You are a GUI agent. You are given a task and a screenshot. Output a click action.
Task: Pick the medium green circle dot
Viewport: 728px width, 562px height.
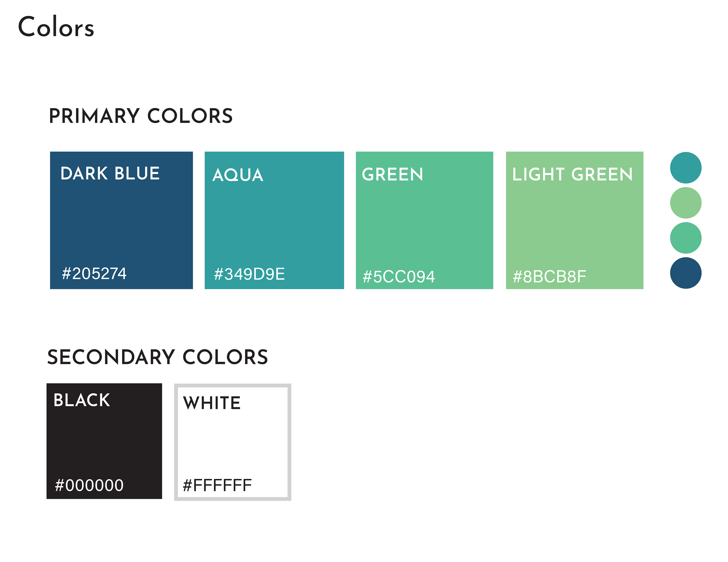click(x=685, y=238)
